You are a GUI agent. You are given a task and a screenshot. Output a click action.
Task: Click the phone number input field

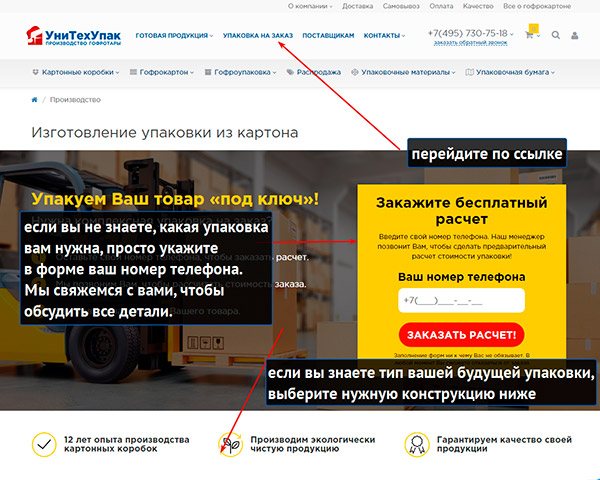click(x=461, y=300)
